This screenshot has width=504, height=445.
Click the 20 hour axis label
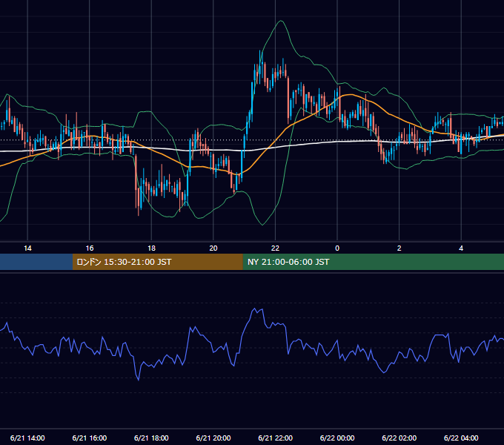[x=213, y=248]
